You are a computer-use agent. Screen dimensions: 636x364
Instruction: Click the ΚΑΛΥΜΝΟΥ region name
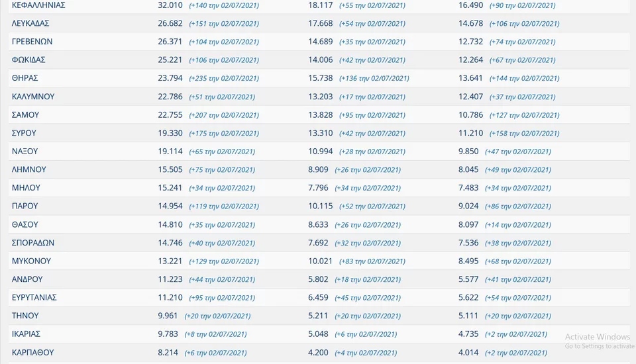point(33,97)
